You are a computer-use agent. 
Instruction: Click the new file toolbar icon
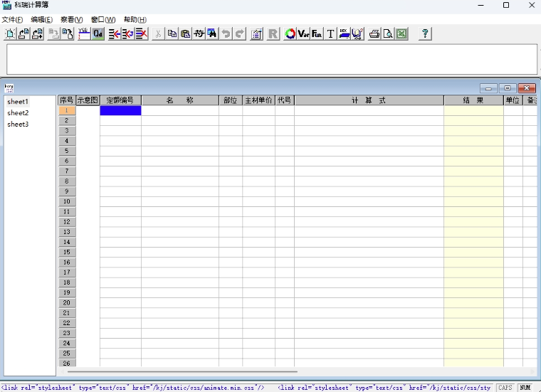coord(10,33)
